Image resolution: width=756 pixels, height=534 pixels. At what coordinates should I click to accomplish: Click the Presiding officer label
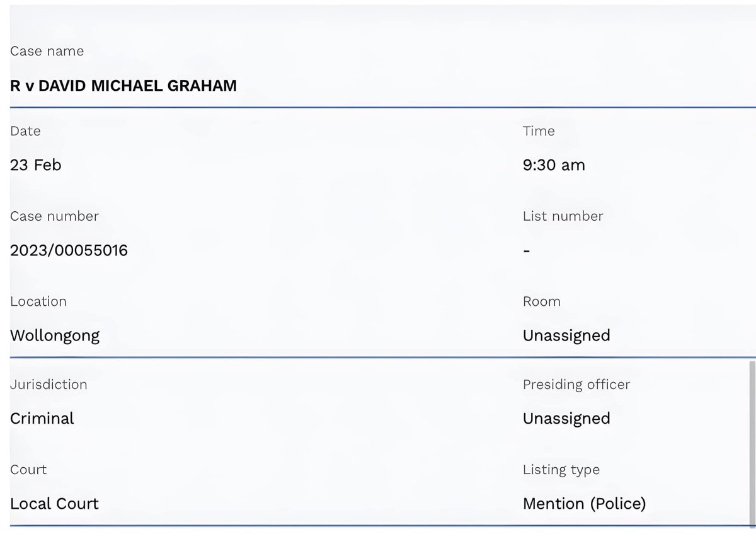(x=576, y=385)
